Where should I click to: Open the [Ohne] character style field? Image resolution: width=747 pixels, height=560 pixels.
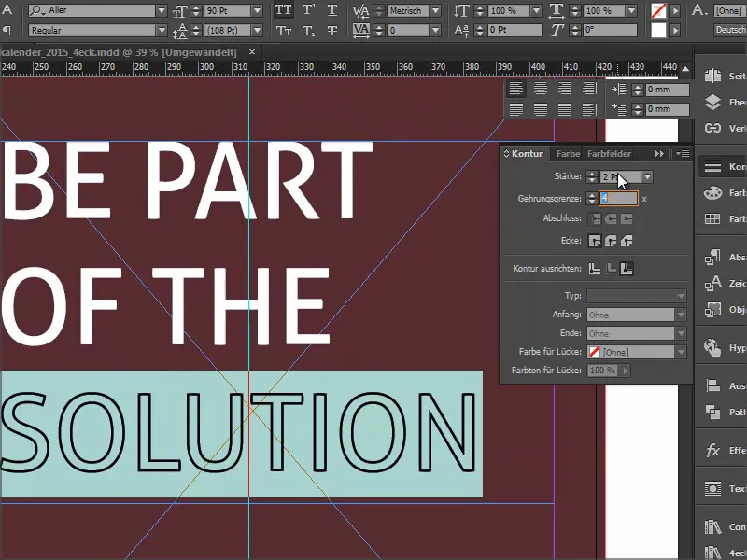[x=729, y=10]
